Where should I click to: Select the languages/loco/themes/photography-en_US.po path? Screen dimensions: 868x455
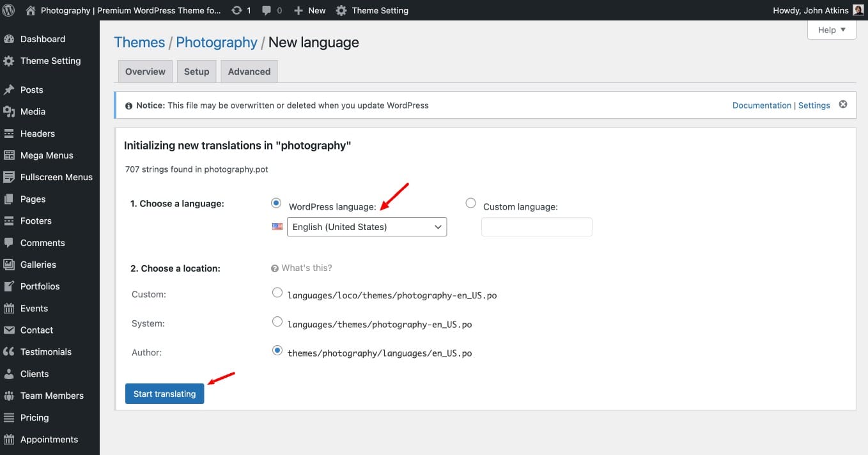point(392,296)
